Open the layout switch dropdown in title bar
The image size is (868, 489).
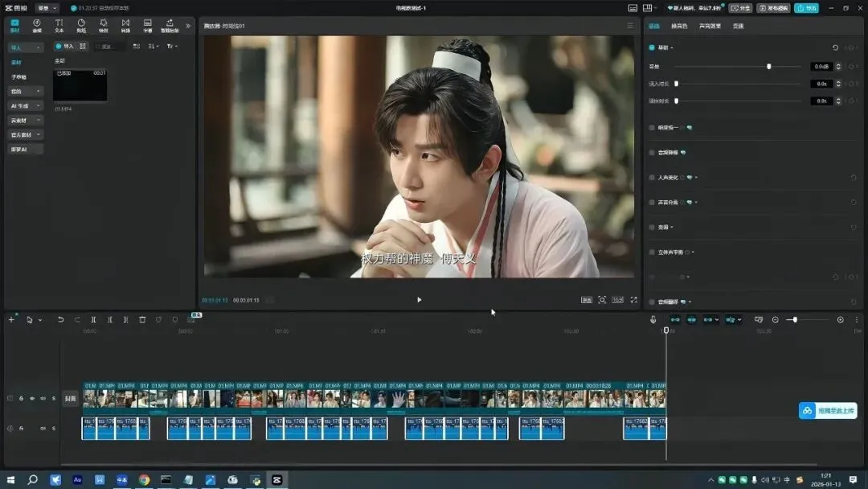click(649, 8)
